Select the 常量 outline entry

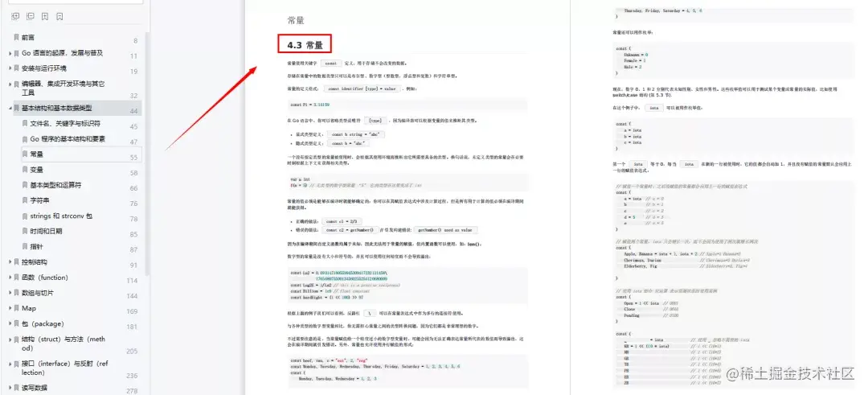(36, 154)
